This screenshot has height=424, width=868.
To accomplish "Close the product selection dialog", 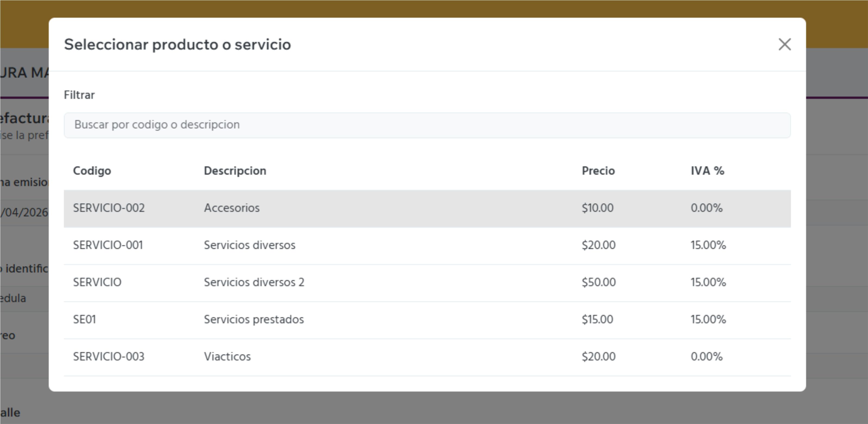I will click(x=785, y=44).
